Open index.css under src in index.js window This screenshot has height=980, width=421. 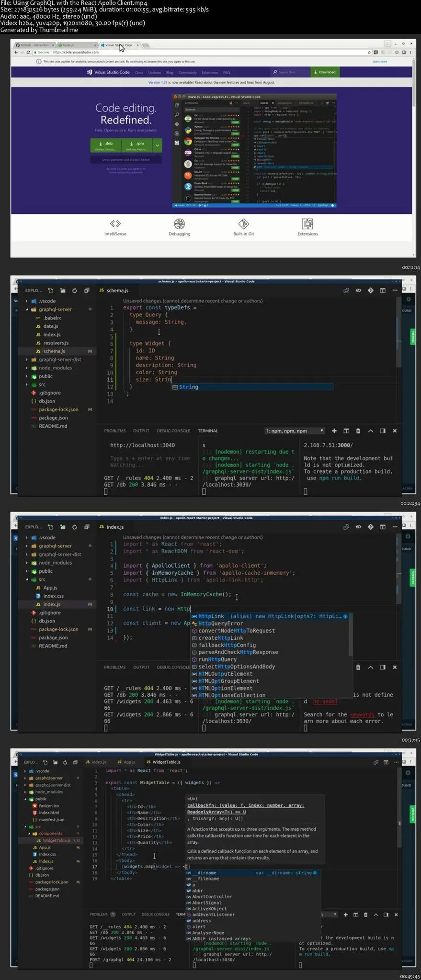tap(53, 596)
